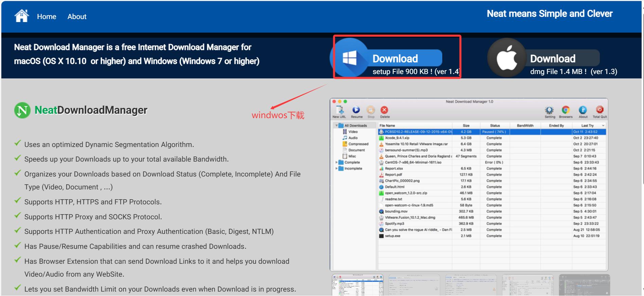Viewport: 644px width, 296px height.
Task: Select the ChartPic_000002.png file row
Action: [492, 181]
